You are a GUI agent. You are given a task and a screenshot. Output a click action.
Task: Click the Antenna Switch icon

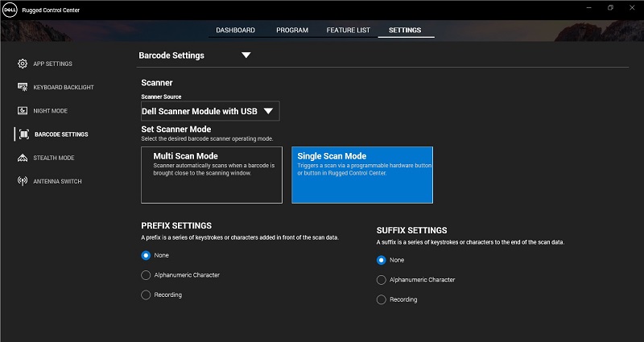click(x=23, y=181)
